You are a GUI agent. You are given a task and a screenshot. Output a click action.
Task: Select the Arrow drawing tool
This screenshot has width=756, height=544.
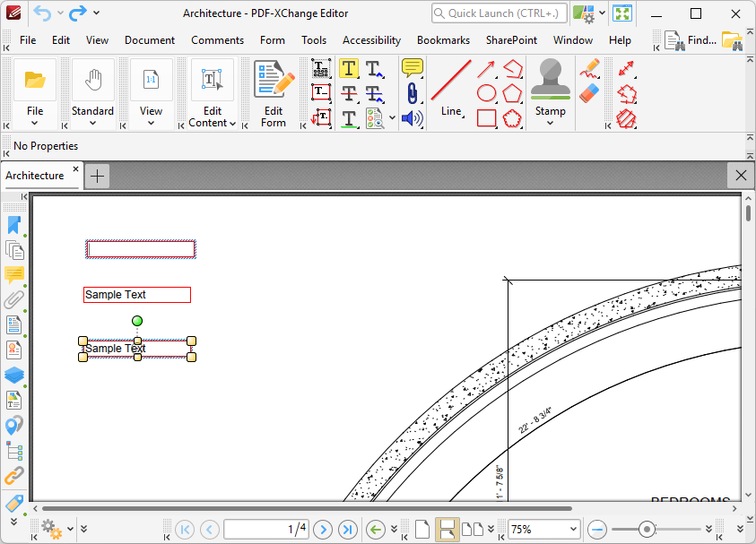click(486, 69)
